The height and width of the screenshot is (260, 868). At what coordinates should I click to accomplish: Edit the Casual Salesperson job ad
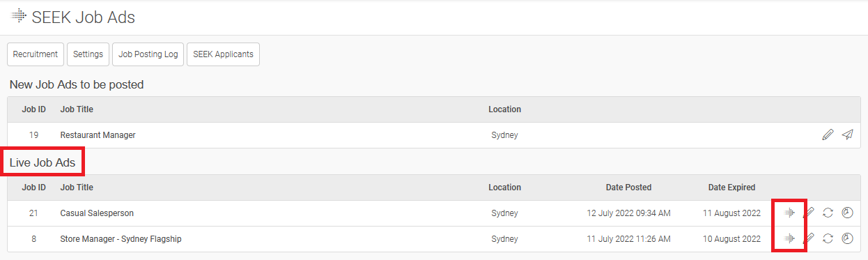809,213
